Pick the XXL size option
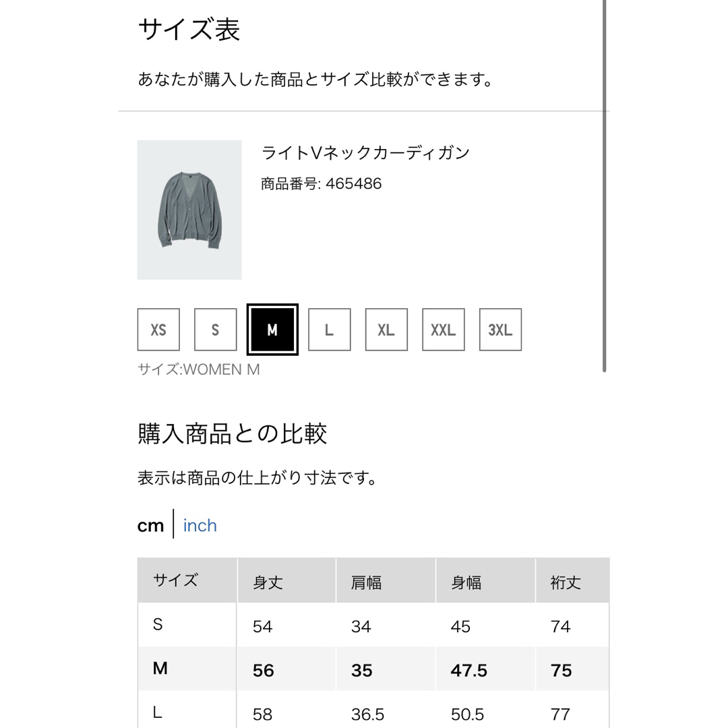Viewport: 728px width, 728px height. click(444, 330)
